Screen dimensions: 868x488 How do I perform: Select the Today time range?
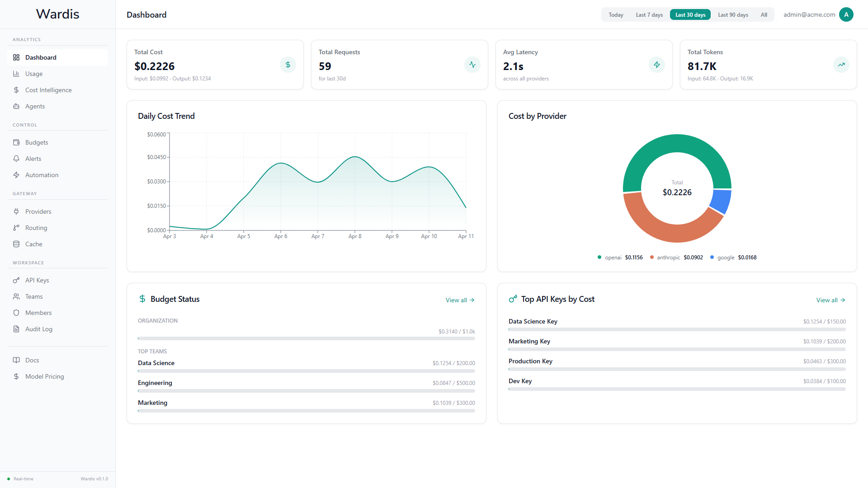616,15
